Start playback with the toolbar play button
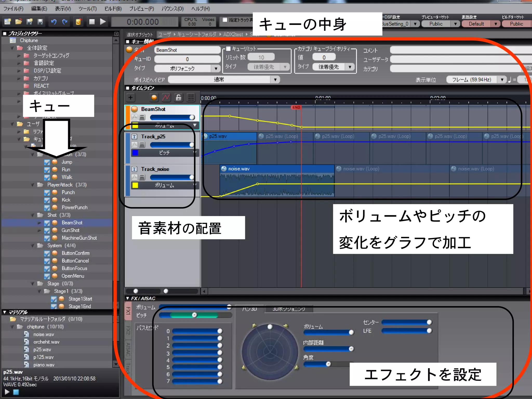 click(103, 22)
